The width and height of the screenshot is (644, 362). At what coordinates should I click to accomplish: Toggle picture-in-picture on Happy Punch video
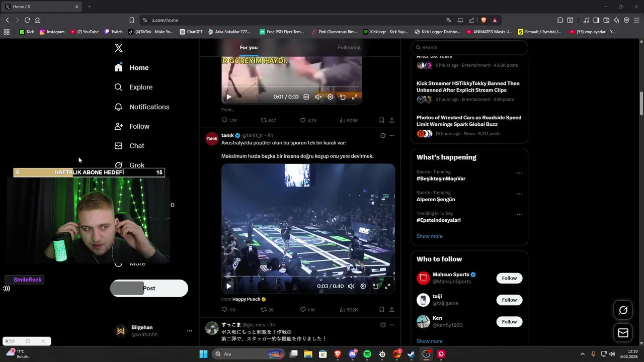tap(375, 286)
